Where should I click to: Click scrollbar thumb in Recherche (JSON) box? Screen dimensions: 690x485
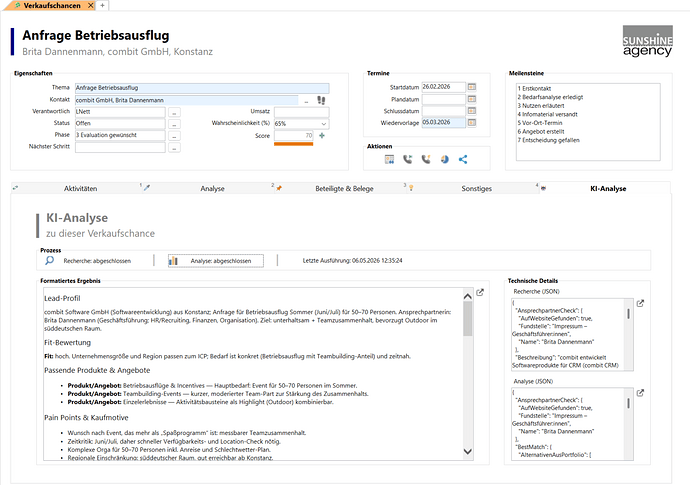(628, 313)
